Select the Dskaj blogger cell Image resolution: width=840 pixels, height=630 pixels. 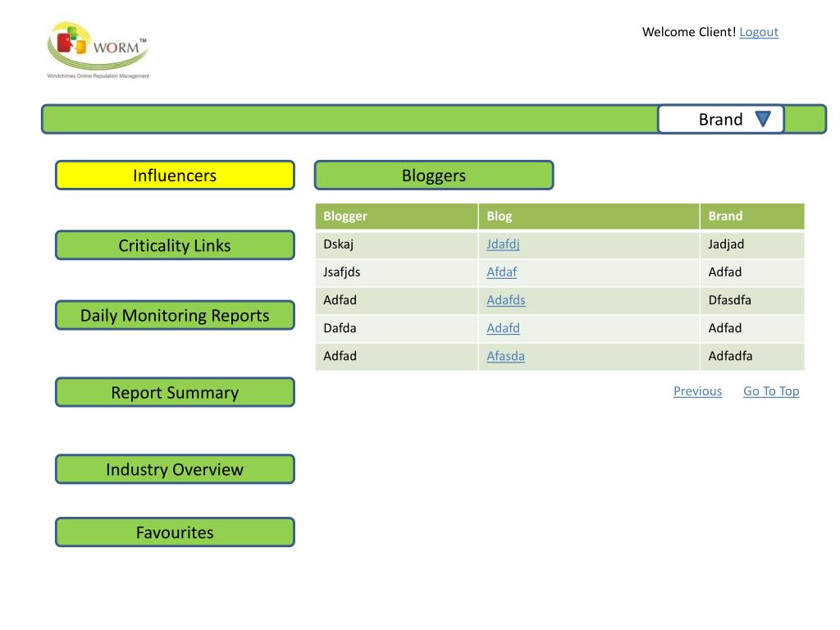[x=396, y=244]
